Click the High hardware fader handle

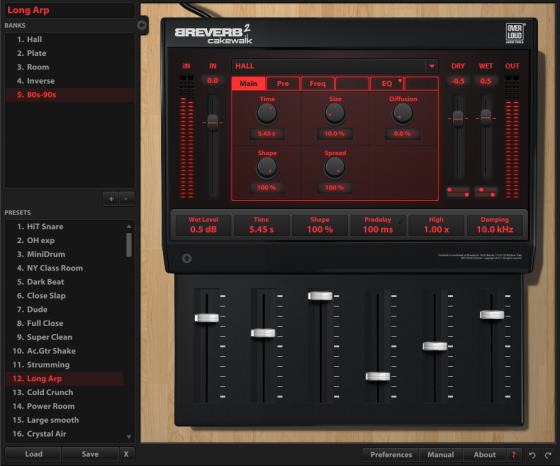435,346
